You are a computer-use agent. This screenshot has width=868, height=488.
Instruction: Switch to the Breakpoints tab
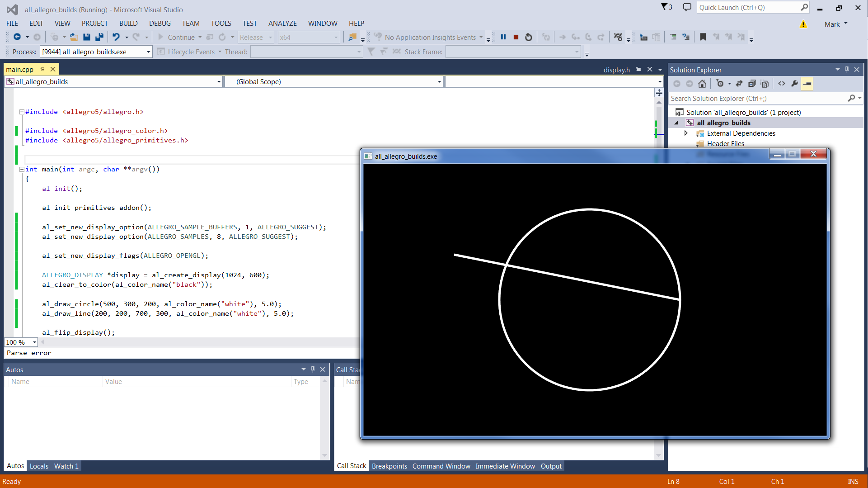(x=389, y=466)
